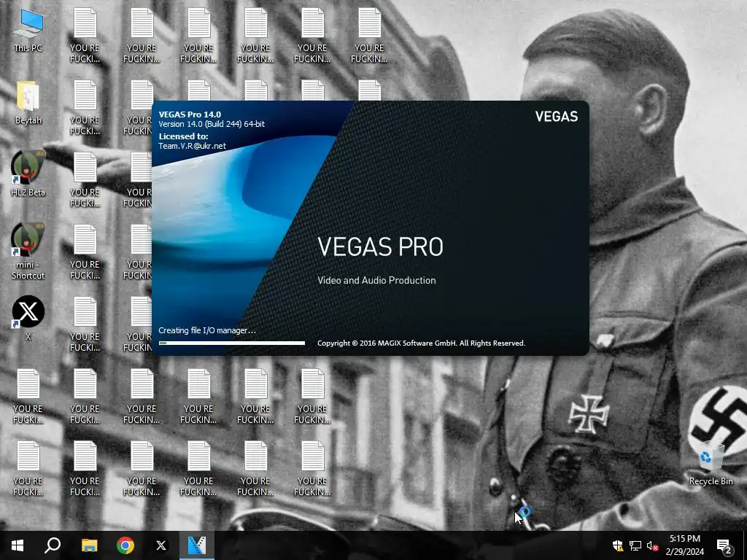Viewport: 747px width, 560px height.
Task: Click the large VEGAS PRO title
Action: pos(380,246)
